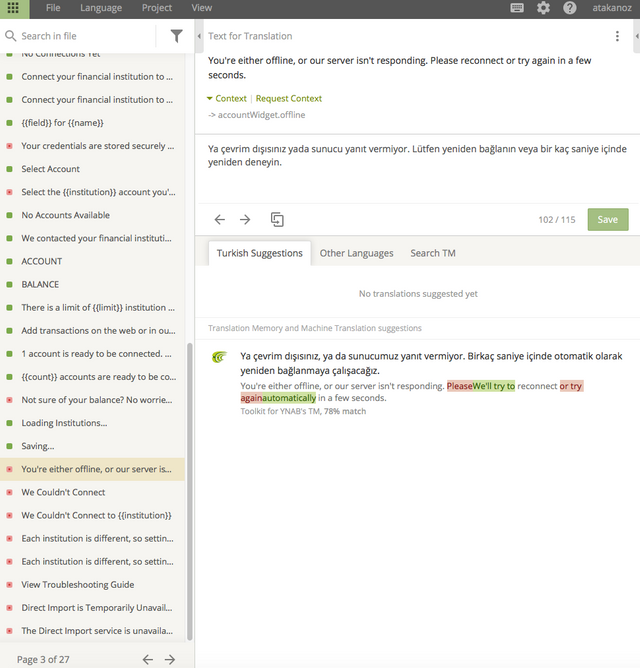Select string 'No Accounts Available'

click(92, 215)
